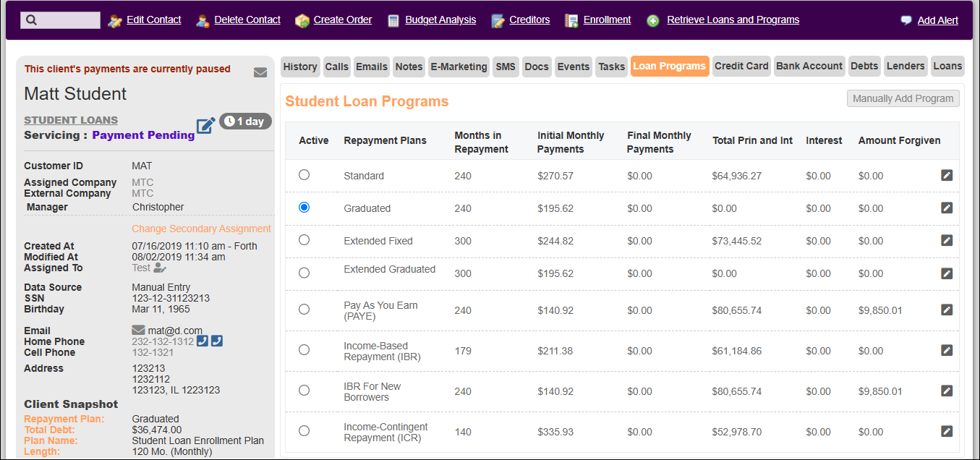Edit the Graduated repayment plan row
Image resolution: width=980 pixels, height=460 pixels.
click(x=947, y=208)
